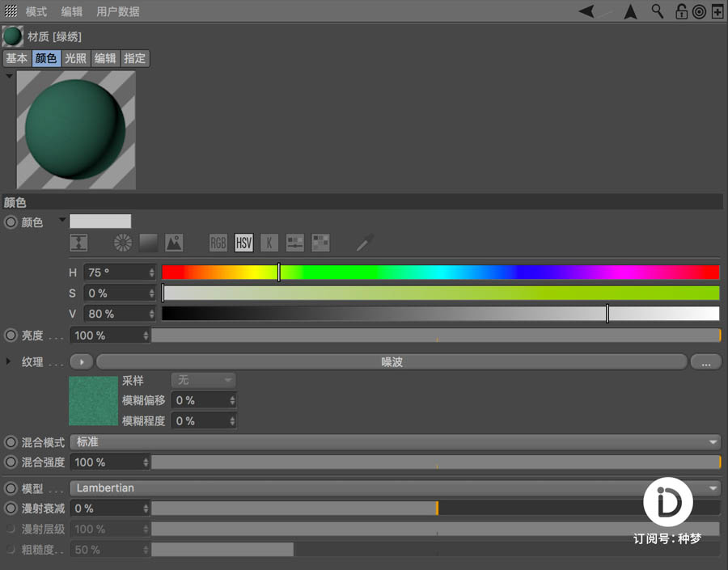Click the white color swatch beside 颜色
This screenshot has height=570, width=728.
(99, 220)
